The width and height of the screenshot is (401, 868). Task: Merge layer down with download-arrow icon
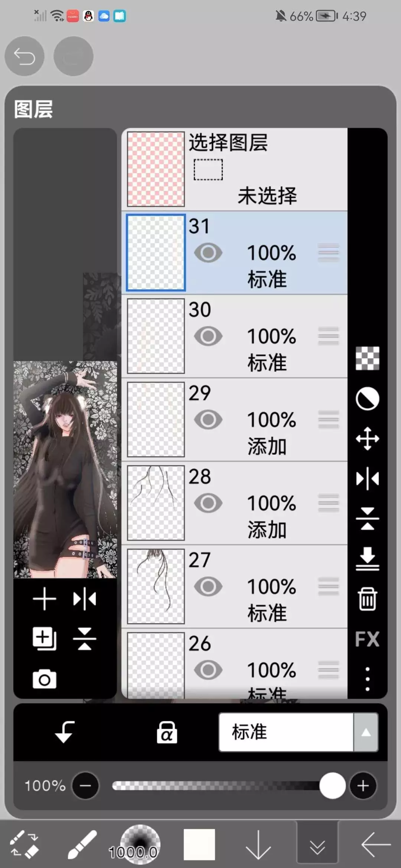(x=367, y=559)
